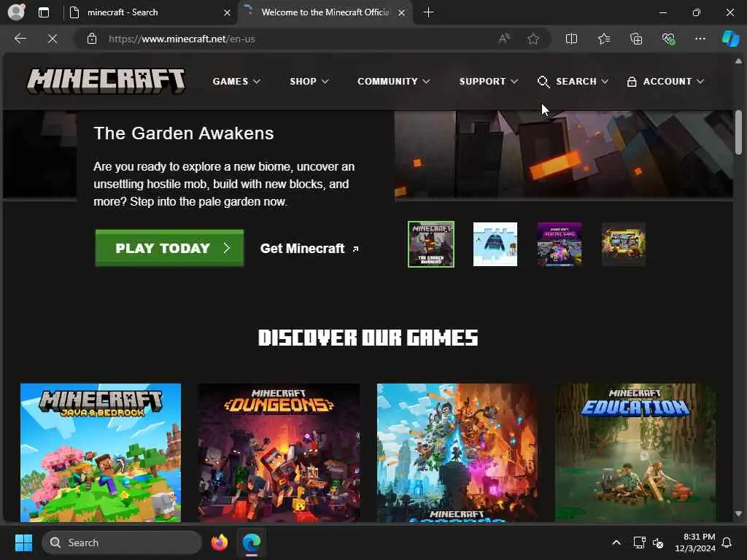The height and width of the screenshot is (560, 747).
Task: Open split screen view icon
Action: (x=571, y=39)
